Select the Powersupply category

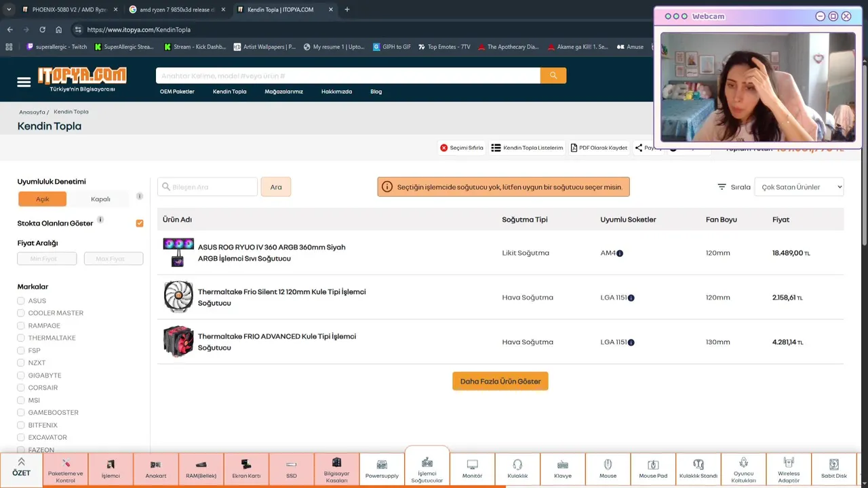(382, 470)
